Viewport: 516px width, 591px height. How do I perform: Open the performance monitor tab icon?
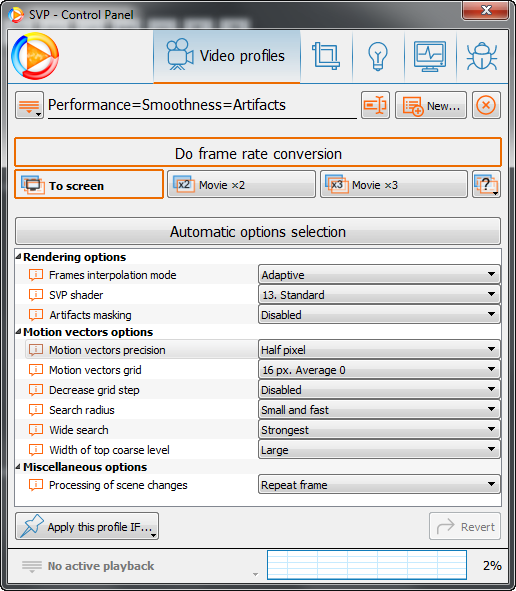[430, 56]
